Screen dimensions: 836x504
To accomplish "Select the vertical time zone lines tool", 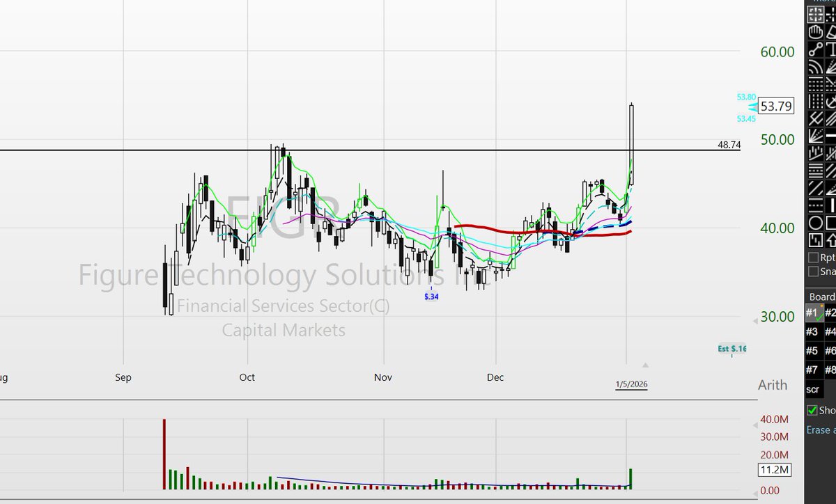I will pyautogui.click(x=815, y=101).
